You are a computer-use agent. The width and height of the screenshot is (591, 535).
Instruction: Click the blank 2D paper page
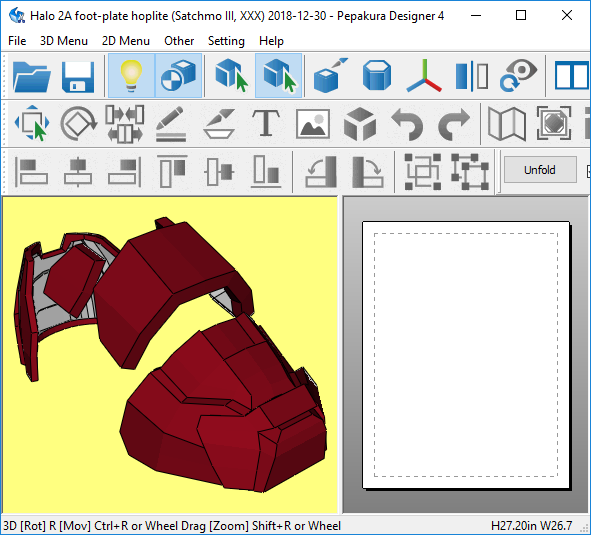466,355
